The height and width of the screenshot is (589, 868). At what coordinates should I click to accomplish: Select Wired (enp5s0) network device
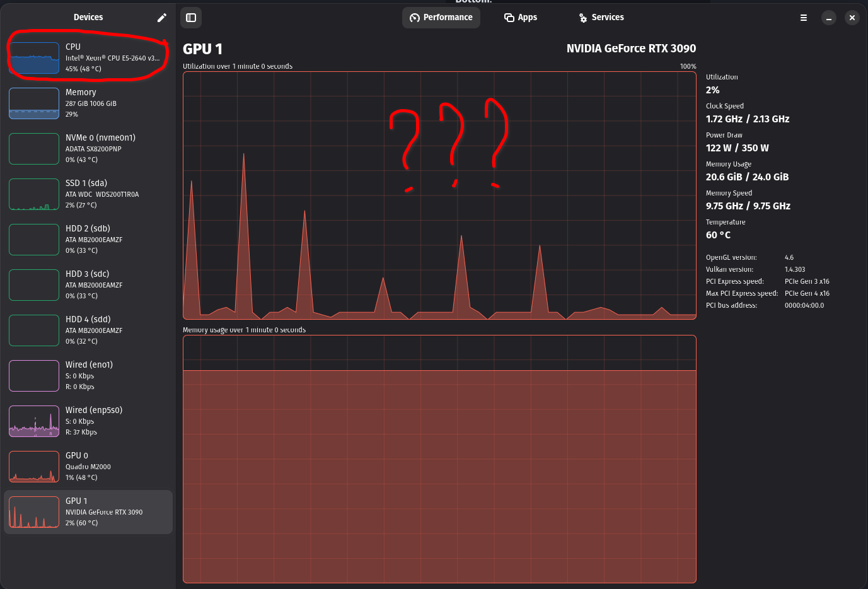tap(88, 421)
